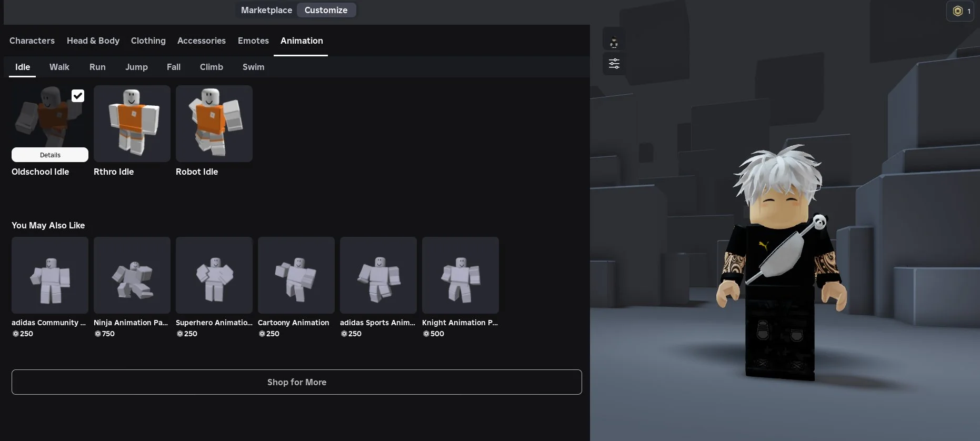
Task: Open the Head & Body tab
Action: 93,41
